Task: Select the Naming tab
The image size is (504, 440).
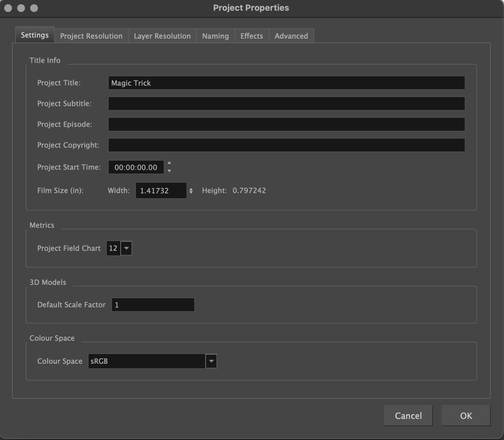Action: click(x=215, y=36)
